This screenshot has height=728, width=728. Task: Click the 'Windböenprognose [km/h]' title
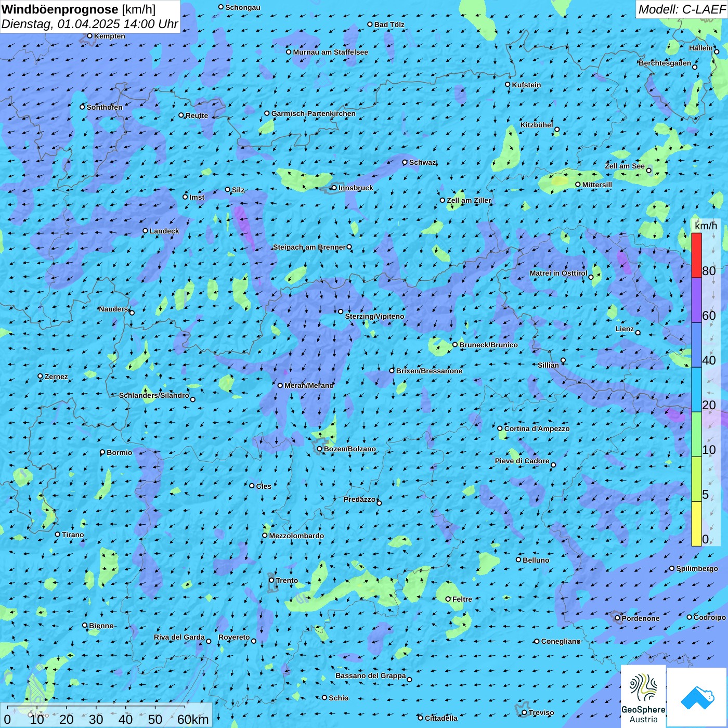point(79,9)
